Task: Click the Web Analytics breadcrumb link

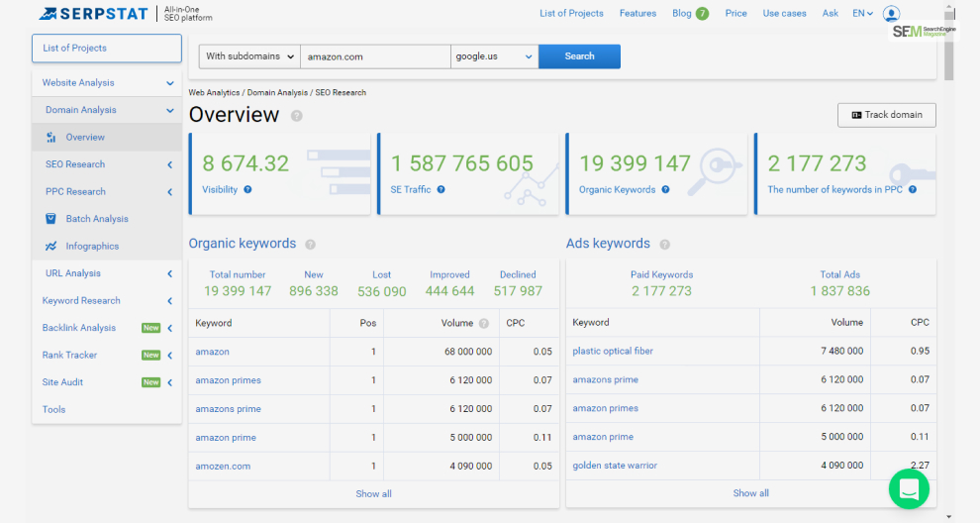Action: [x=215, y=92]
